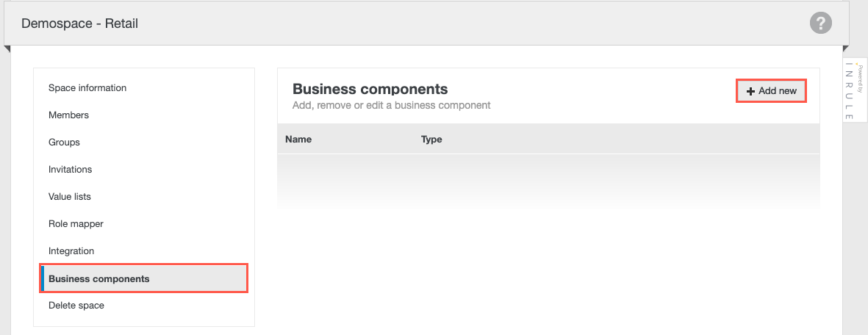Navigate to Role mapper
Screen dimensions: 868x335
[x=76, y=224]
